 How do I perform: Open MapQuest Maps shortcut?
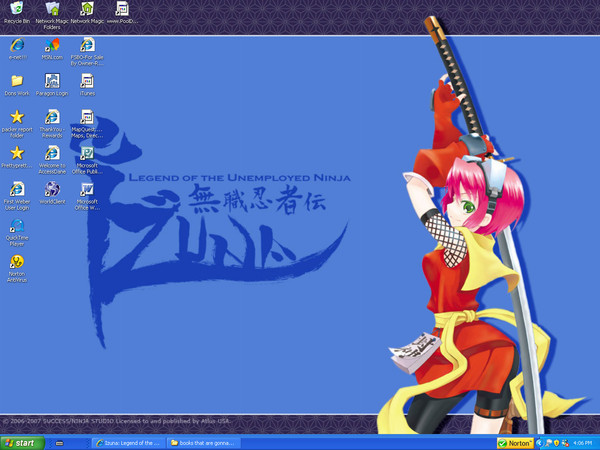[87, 124]
